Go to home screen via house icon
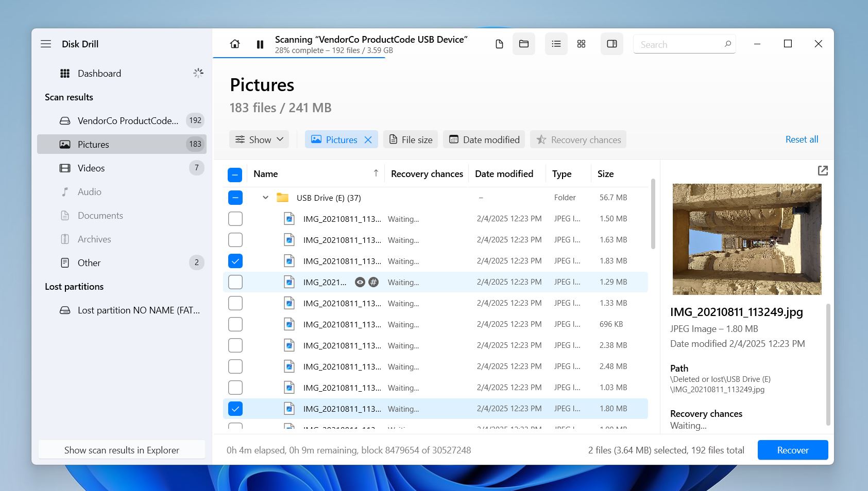 (235, 44)
